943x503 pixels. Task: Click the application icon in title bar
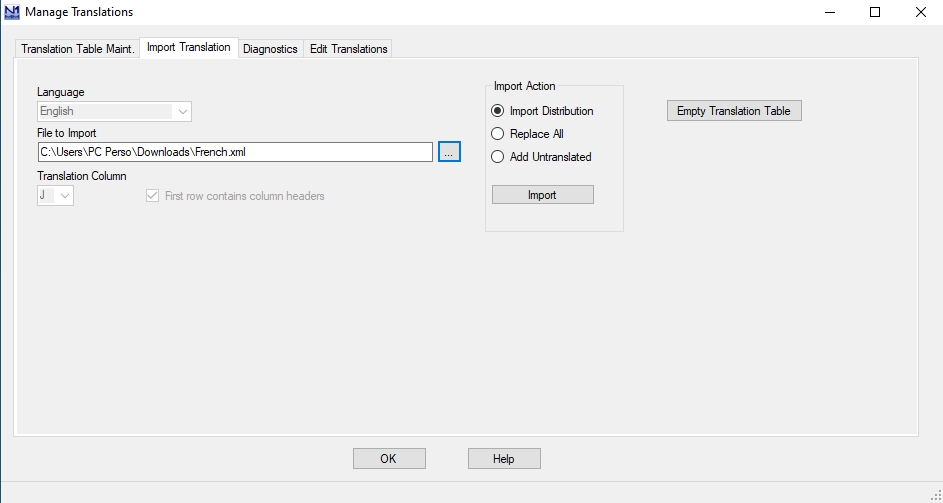[x=11, y=12]
